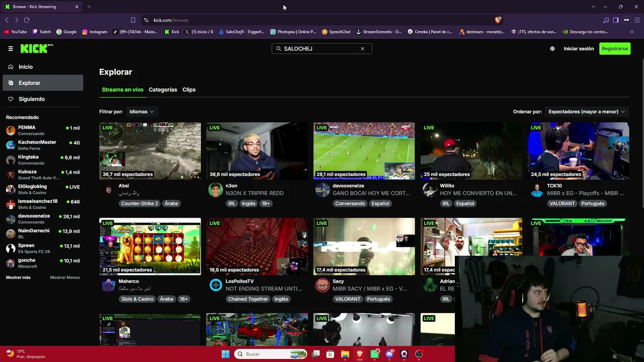
Task: Switch to Streams en vivo tab
Action: (x=122, y=89)
